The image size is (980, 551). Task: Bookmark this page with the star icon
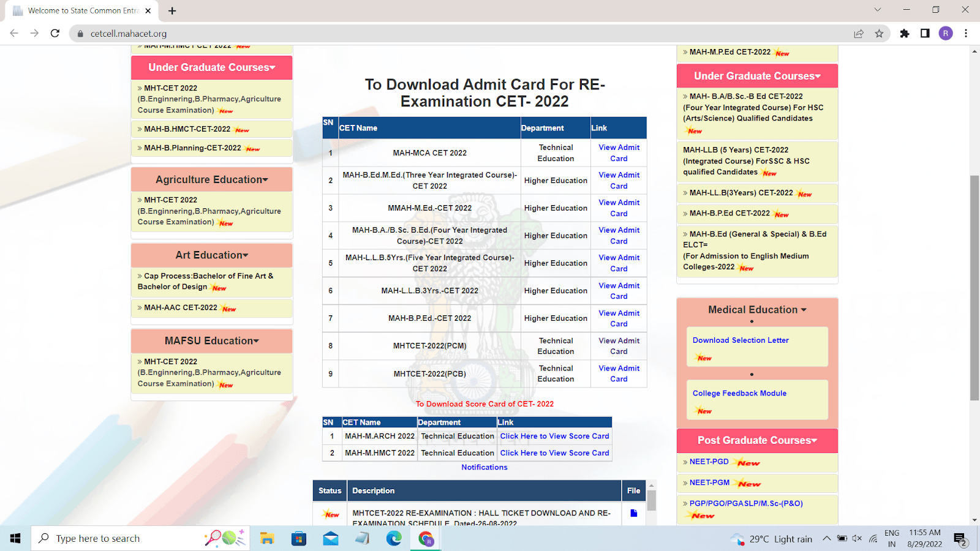tap(879, 34)
